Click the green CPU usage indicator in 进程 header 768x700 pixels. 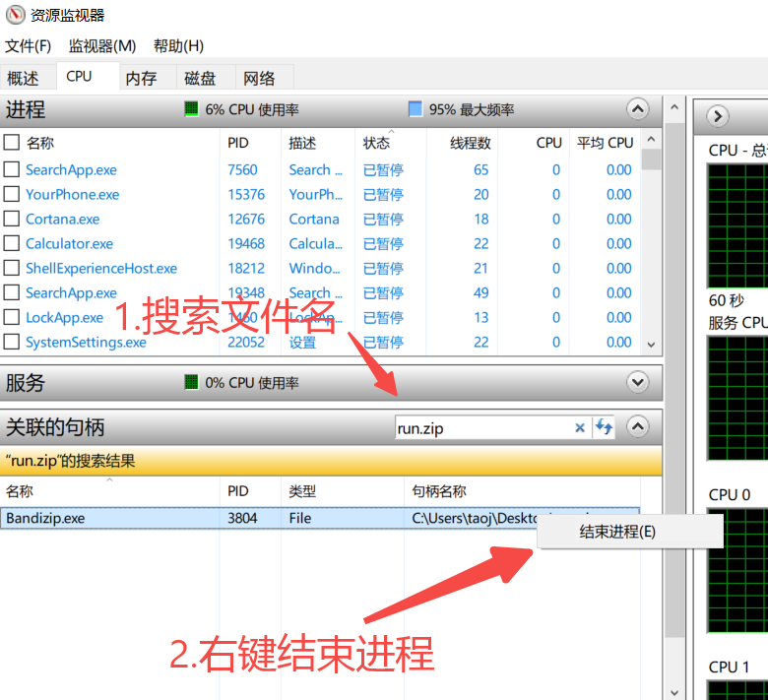(191, 108)
